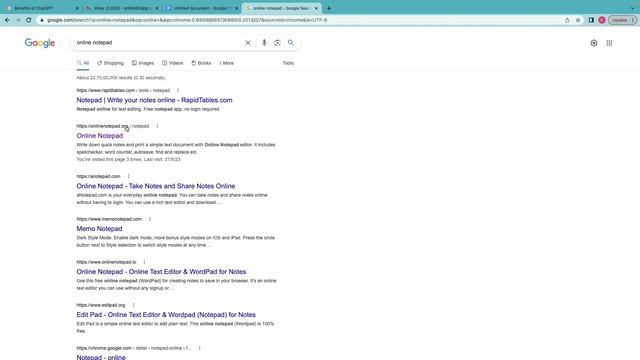Click the Google logo
The height and width of the screenshot is (360, 640).
point(40,43)
